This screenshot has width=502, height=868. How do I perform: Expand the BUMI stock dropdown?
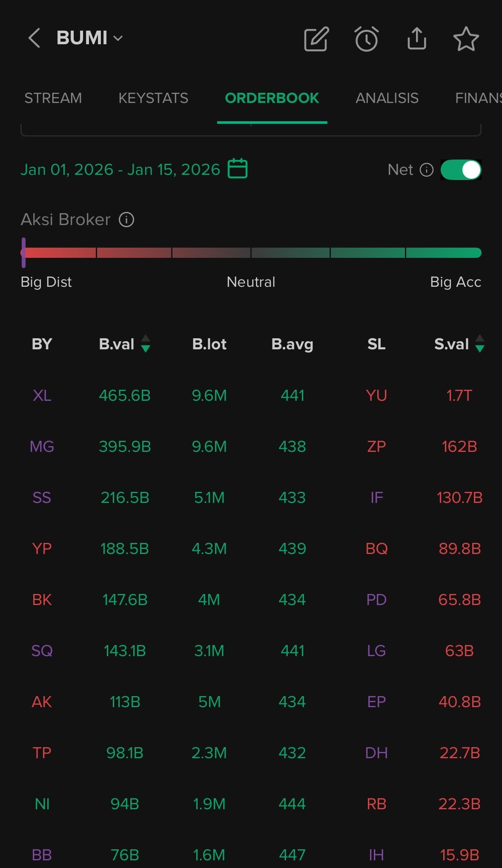point(118,38)
